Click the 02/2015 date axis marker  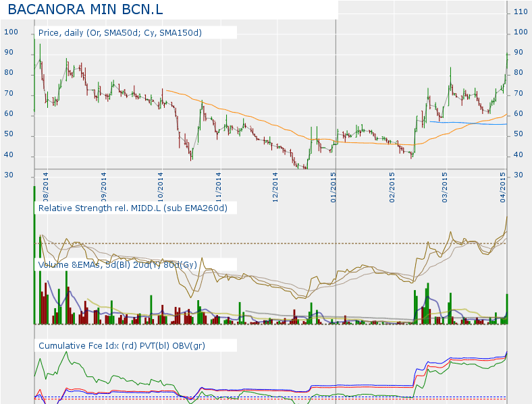(x=392, y=187)
